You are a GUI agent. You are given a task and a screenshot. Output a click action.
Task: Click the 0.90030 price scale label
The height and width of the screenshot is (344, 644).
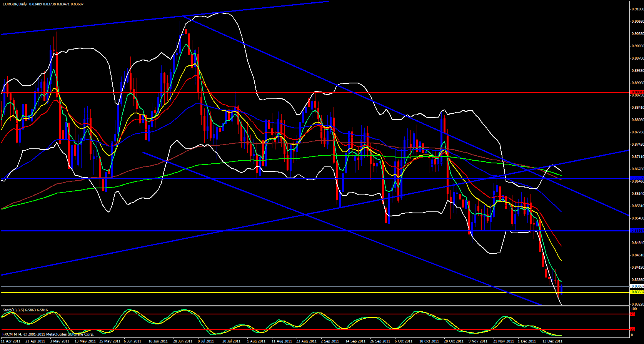click(637, 46)
